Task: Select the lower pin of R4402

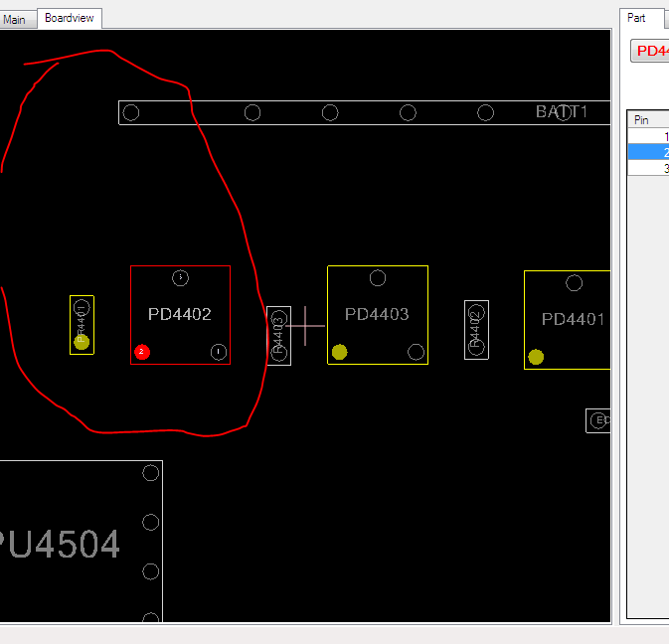Action: tap(476, 347)
